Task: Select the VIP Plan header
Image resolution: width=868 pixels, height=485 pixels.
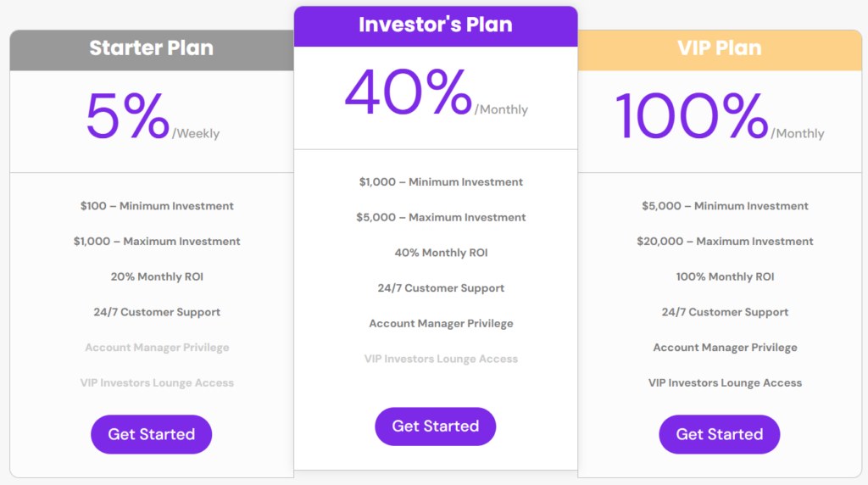Action: 719,48
